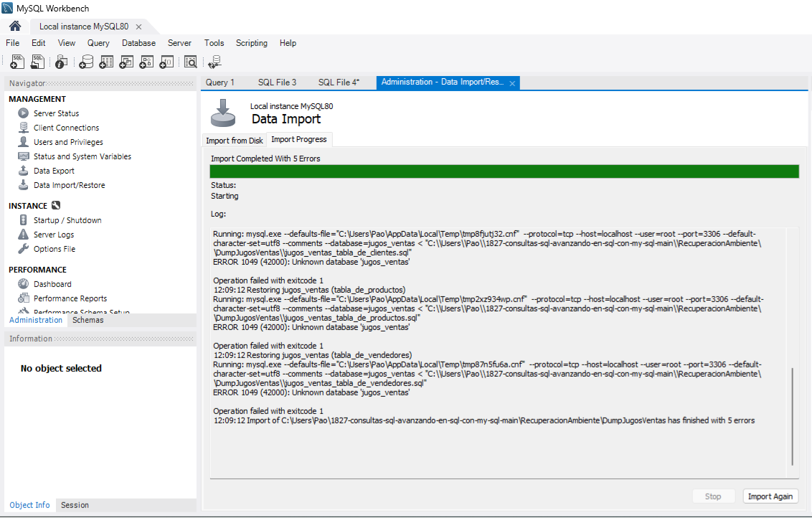Click the INSTANCE wrench icon
Image resolution: width=812 pixels, height=518 pixels.
56,206
